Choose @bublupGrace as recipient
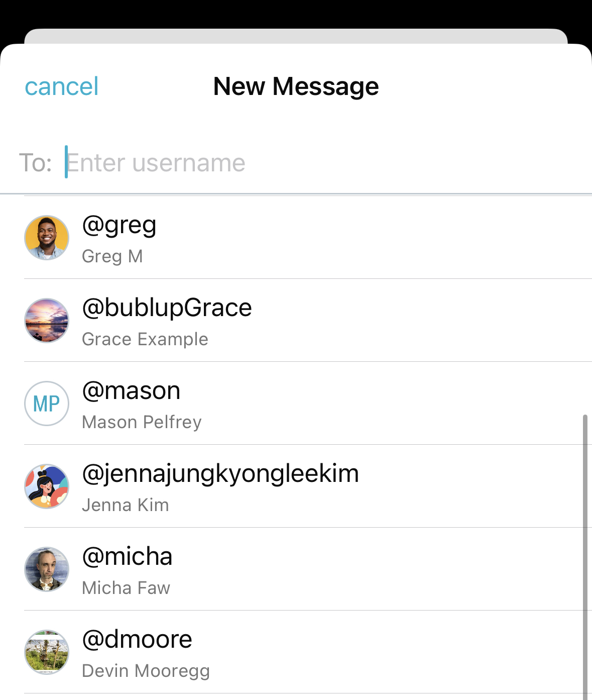Viewport: 592px width, 700px height. (x=167, y=308)
